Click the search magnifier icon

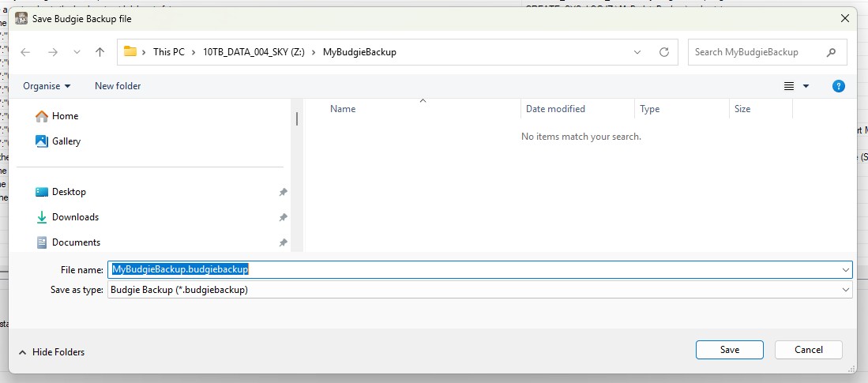click(831, 52)
